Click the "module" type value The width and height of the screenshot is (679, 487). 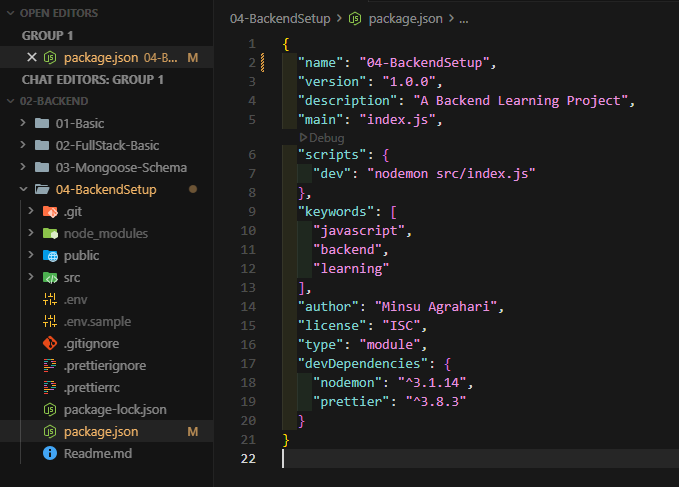pos(390,345)
